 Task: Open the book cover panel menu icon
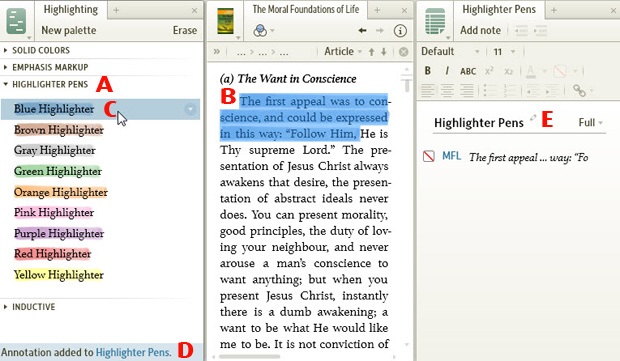click(225, 21)
